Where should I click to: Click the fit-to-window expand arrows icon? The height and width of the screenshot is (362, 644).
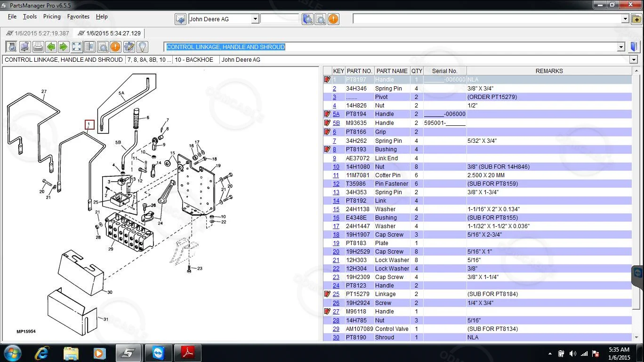pyautogui.click(x=77, y=47)
